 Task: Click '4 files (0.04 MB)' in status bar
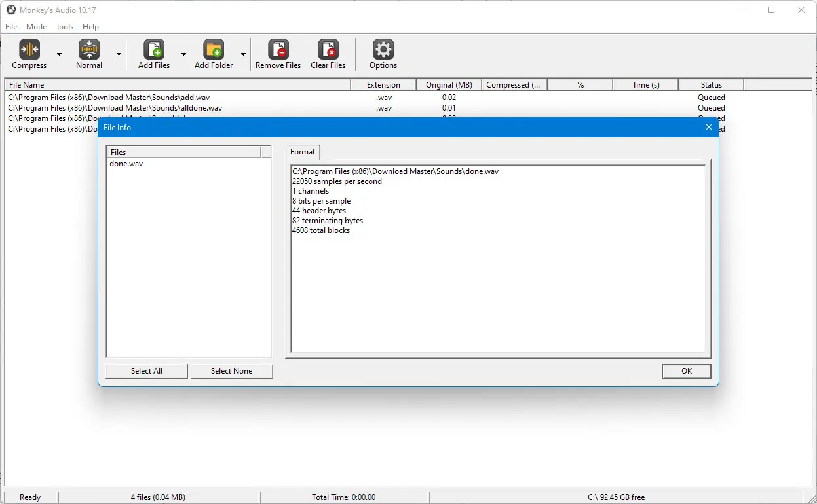tap(158, 497)
